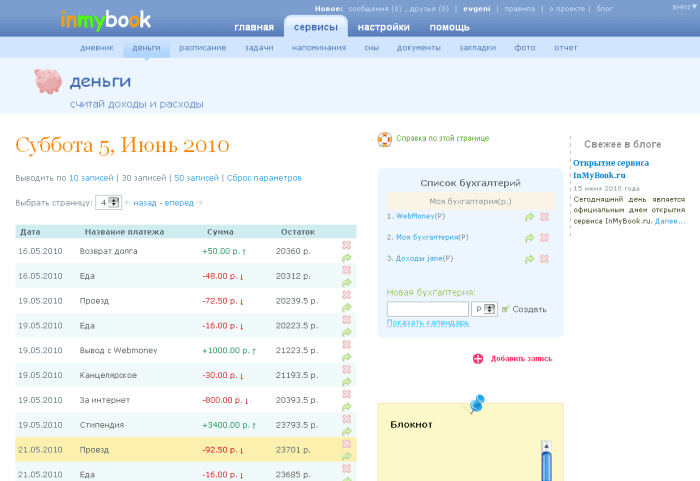Switch to the настройки main tab

tap(383, 27)
